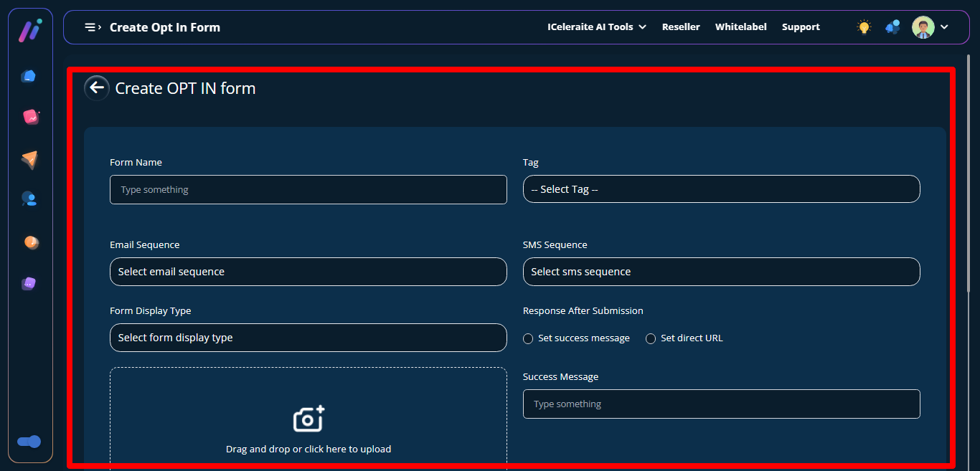Viewport: 980px width, 471px height.
Task: Click the Whitelabel link in header
Action: [x=740, y=27]
